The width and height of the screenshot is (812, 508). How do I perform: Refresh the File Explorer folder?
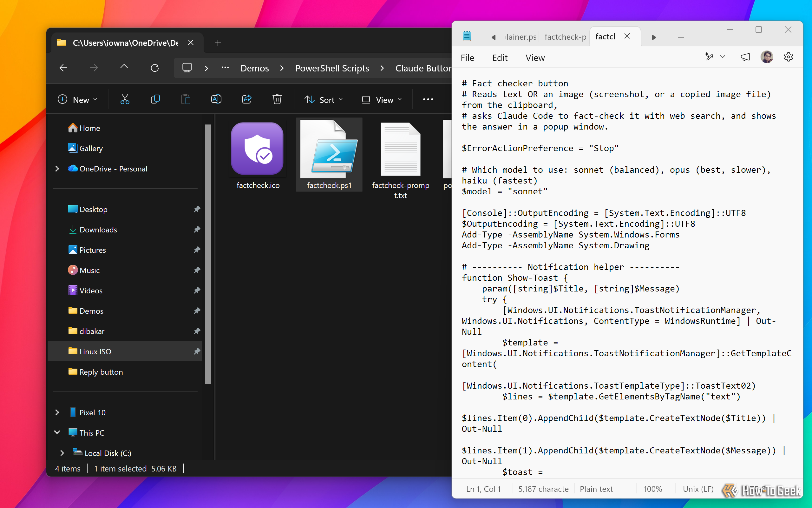coord(155,68)
